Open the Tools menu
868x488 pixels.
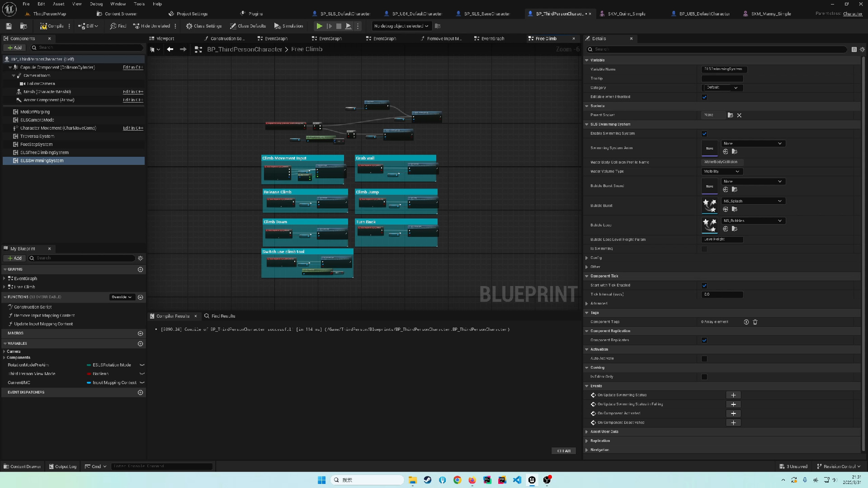point(139,4)
